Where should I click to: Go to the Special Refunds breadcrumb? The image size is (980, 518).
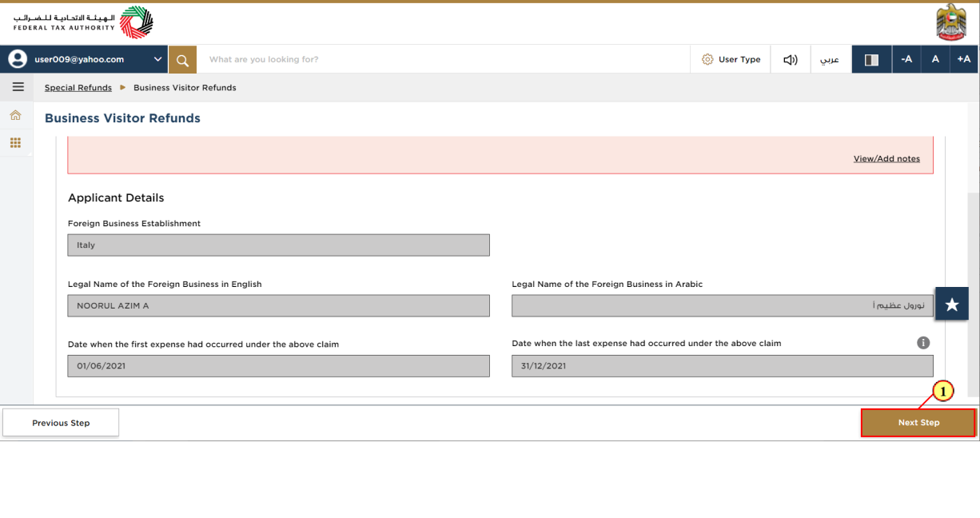pos(78,88)
